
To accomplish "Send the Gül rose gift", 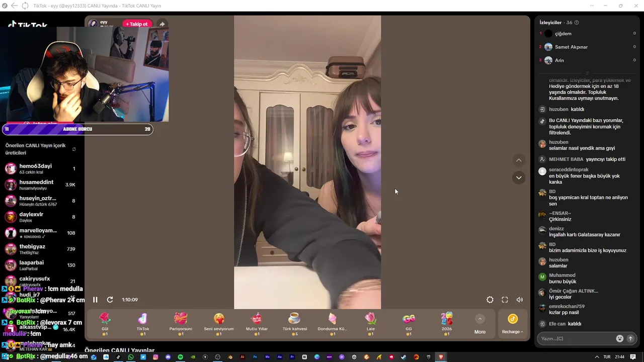I will coord(105,324).
